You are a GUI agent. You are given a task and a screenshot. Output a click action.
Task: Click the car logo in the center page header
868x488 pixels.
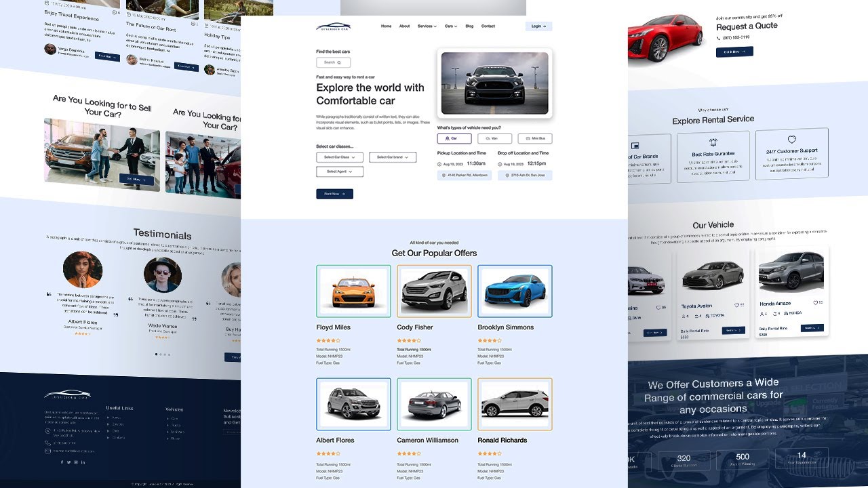(334, 26)
